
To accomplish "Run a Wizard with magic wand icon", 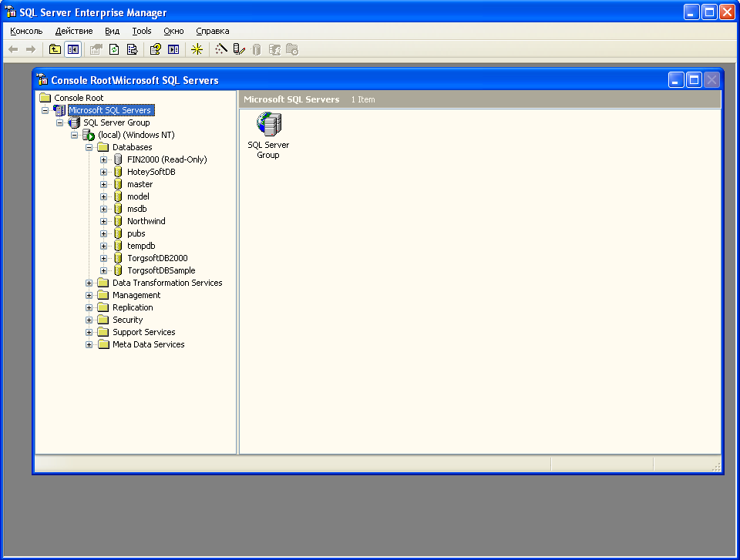I will coord(221,49).
